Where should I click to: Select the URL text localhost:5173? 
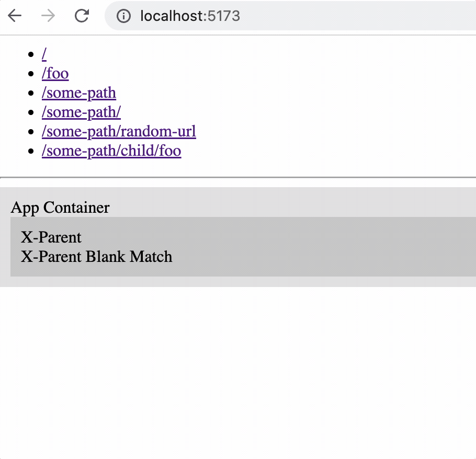(188, 16)
